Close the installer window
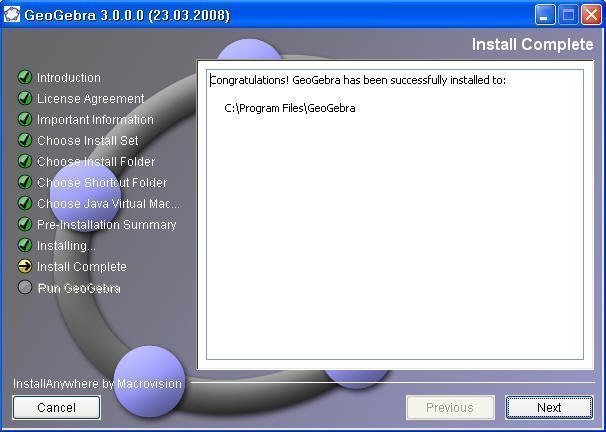 pyautogui.click(x=592, y=15)
